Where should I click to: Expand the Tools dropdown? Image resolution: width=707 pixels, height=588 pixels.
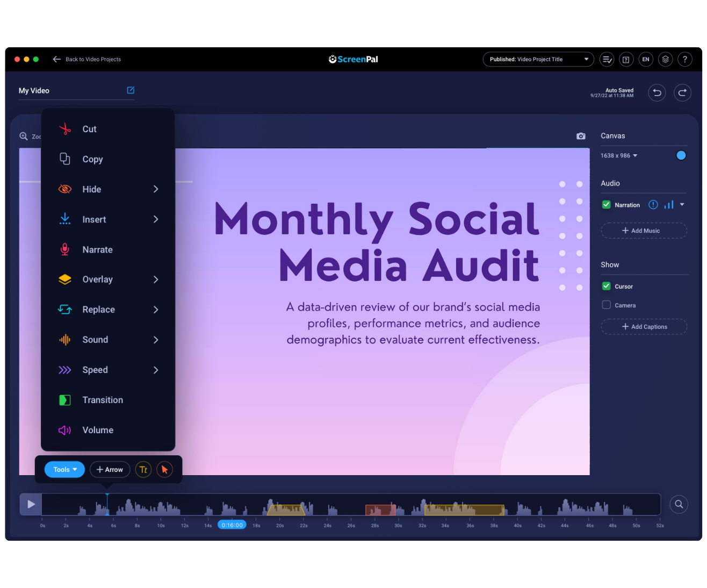[x=64, y=469]
